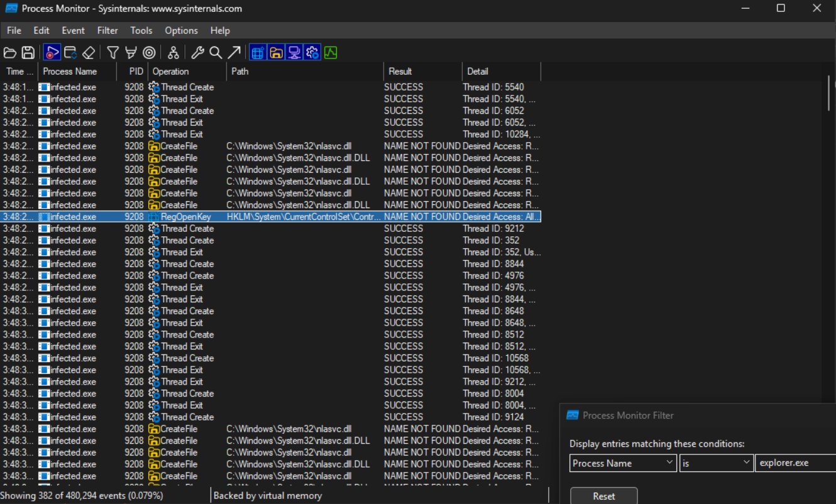Click the 'Thread ID: 352' Thread Create detail
This screenshot has height=504, width=836.
[x=491, y=240]
